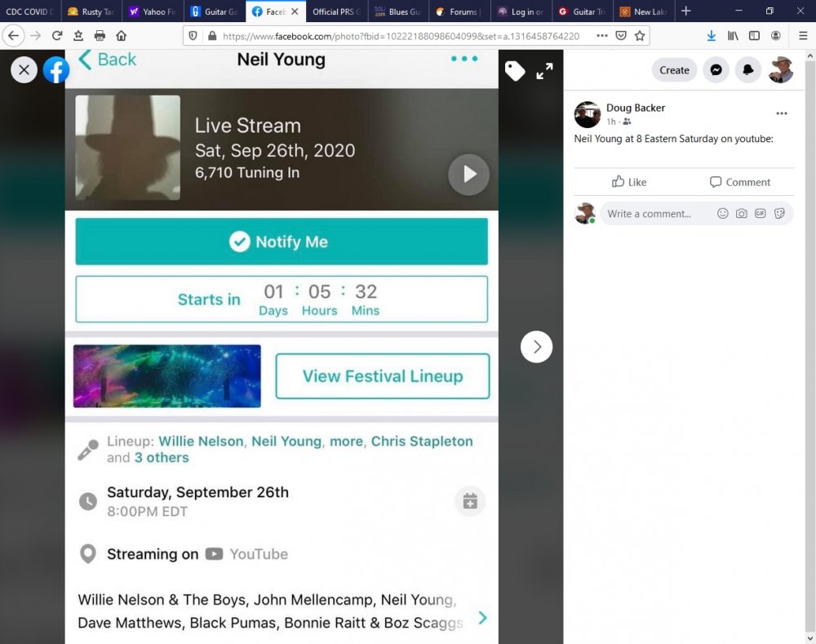Click the colorful festival thumbnail image
This screenshot has width=816, height=644.
[x=167, y=376]
